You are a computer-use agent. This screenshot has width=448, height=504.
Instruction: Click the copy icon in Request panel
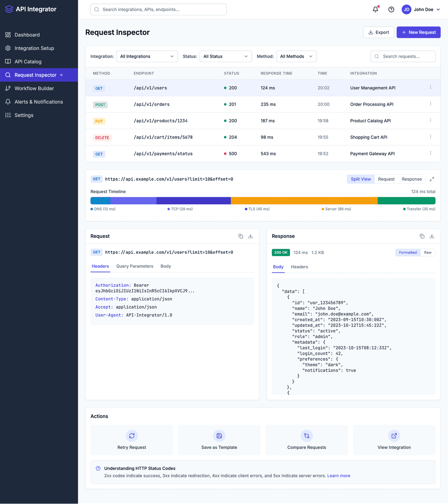coord(241,236)
